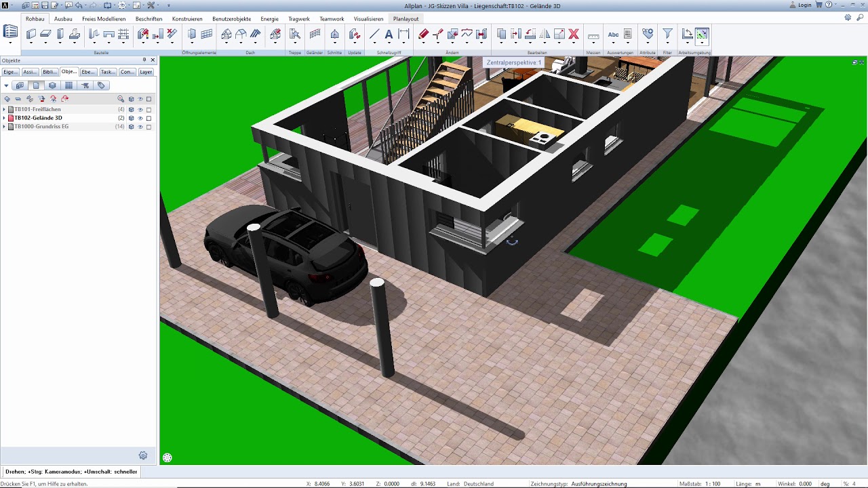Image resolution: width=868 pixels, height=488 pixels.
Task: Open the Visualisieren ribbon tab
Action: (x=368, y=19)
